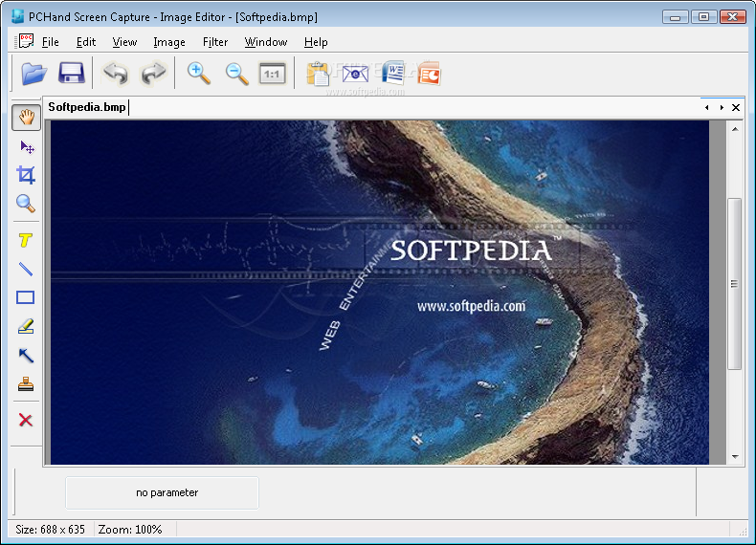Minimize the PCHand window

pyautogui.click(x=675, y=17)
